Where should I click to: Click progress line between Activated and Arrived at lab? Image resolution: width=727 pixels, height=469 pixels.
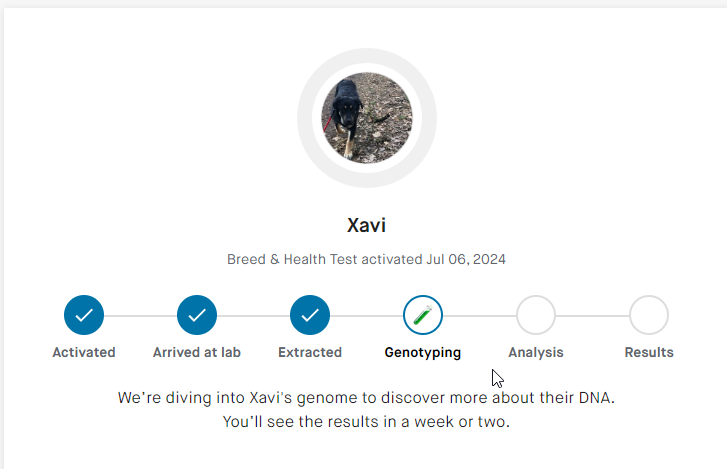point(140,316)
